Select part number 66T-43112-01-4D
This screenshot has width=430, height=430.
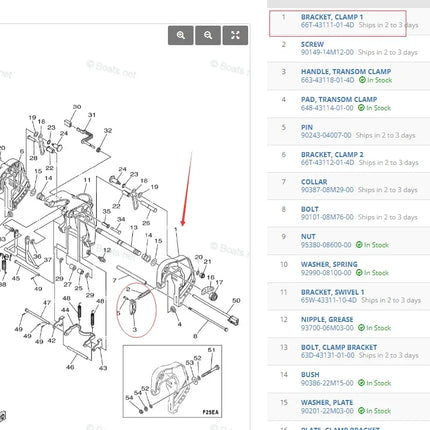327,163
